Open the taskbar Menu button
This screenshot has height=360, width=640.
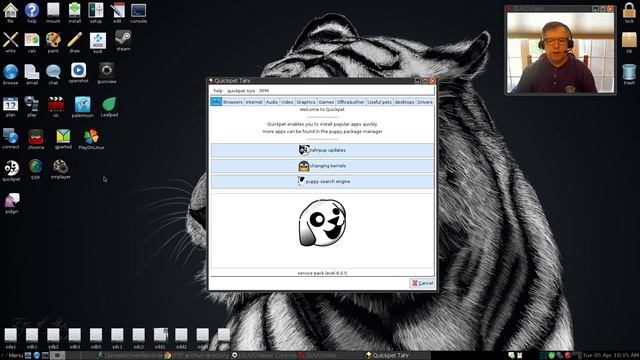(x=13, y=356)
